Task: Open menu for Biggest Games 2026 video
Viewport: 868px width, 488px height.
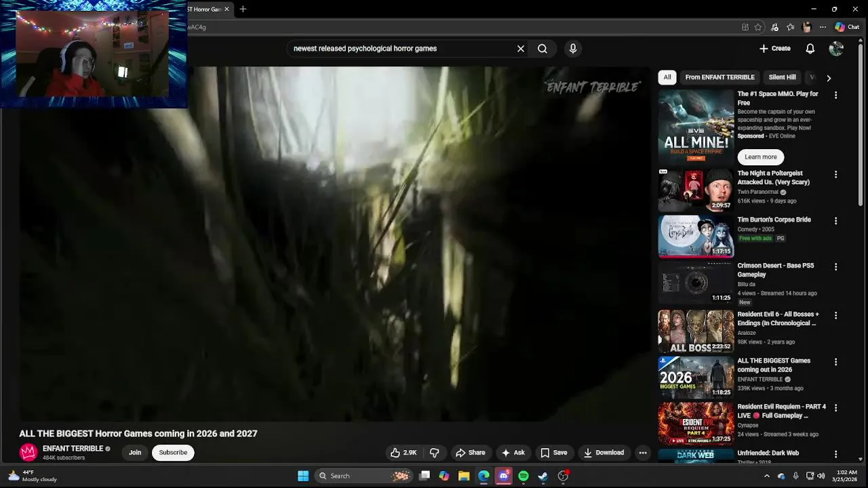Action: (x=835, y=362)
